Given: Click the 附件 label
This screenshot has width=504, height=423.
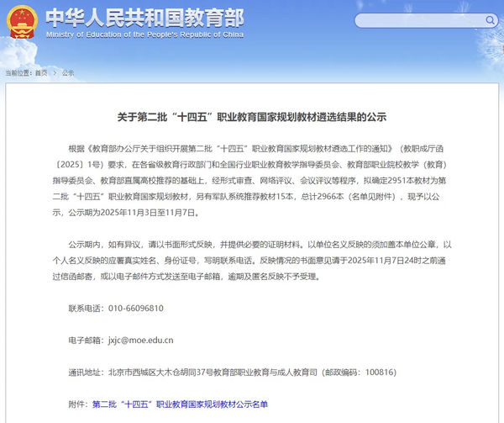Looking at the screenshot, I should tap(76, 404).
